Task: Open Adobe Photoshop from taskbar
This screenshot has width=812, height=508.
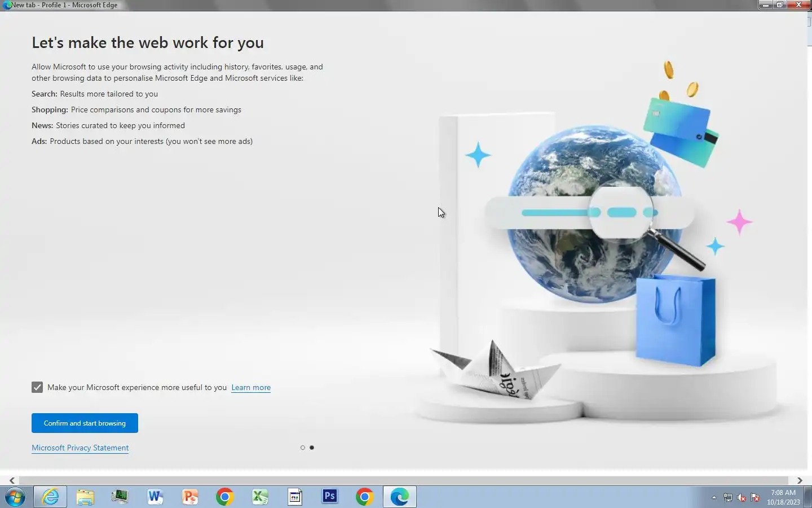Action: click(330, 497)
